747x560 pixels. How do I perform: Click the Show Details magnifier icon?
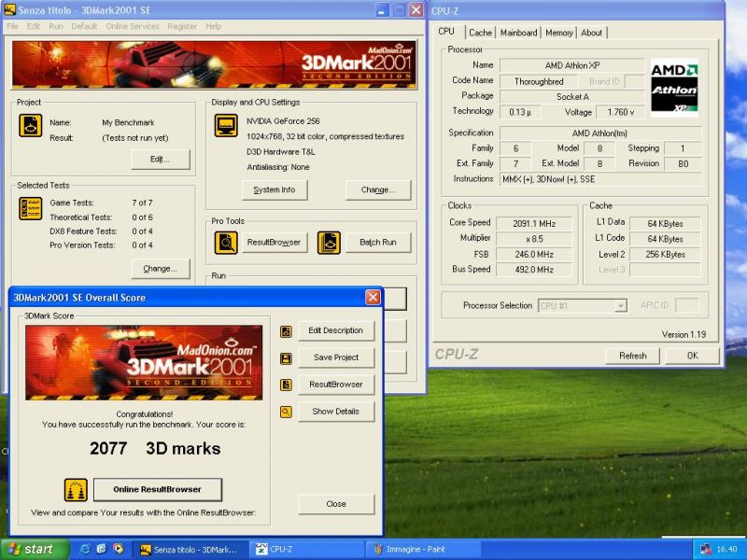(286, 412)
